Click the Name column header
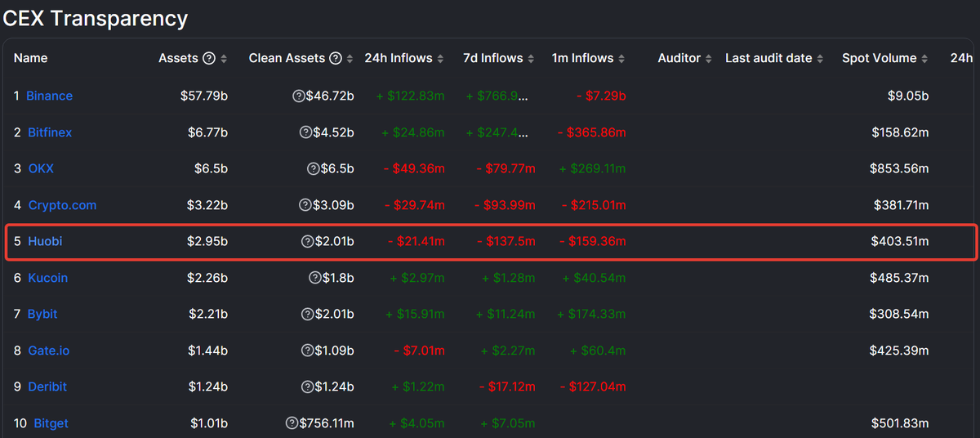Screen dimensions: 980x438 click(x=31, y=58)
